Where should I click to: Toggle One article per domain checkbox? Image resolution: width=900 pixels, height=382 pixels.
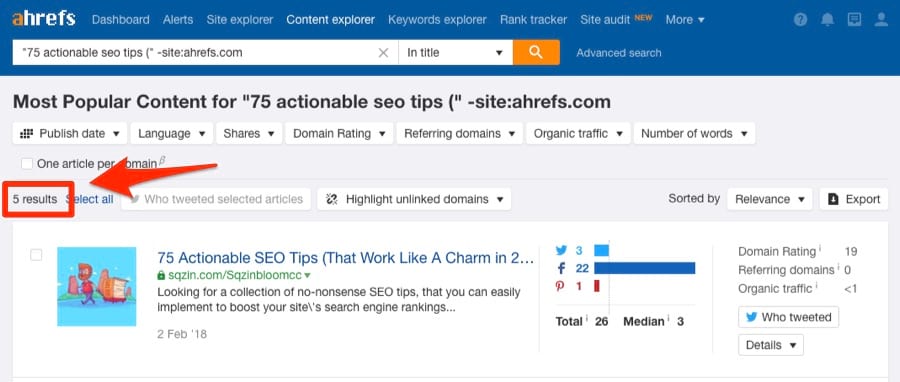(26, 163)
